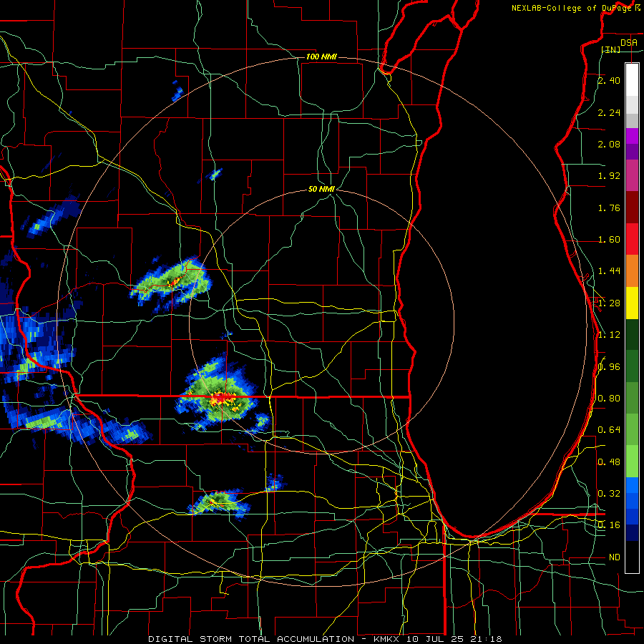Click the 0.48 legend value
The width and height of the screenshot is (644, 644).
click(x=609, y=462)
